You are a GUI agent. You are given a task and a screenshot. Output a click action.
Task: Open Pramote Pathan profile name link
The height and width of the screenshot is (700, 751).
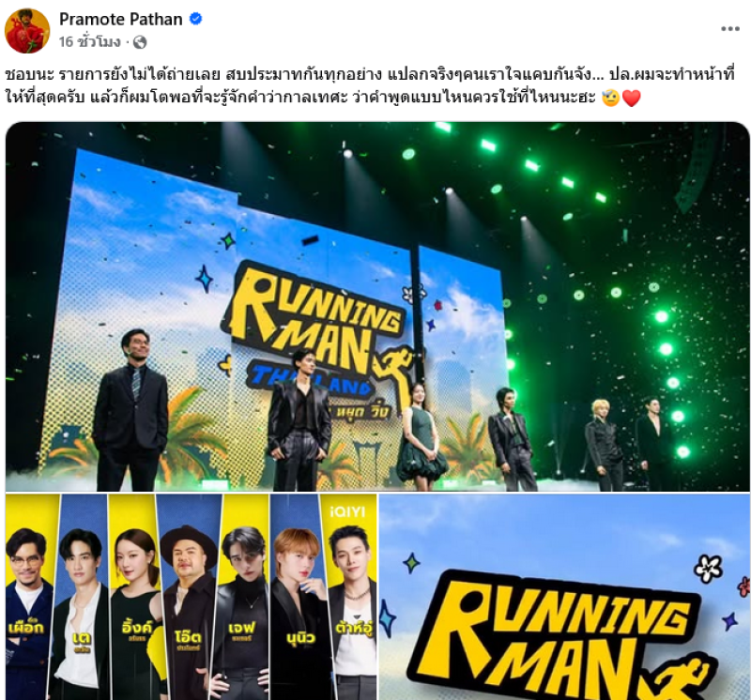pos(121,19)
